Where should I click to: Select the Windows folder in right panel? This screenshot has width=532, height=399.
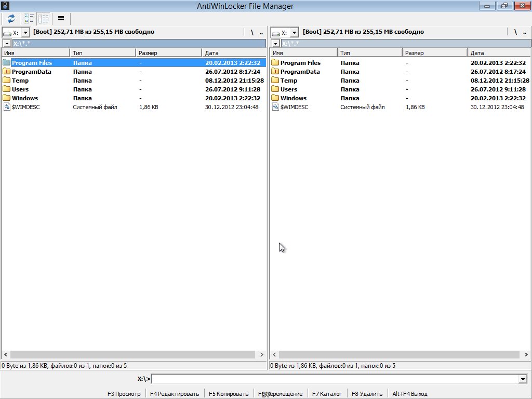click(x=293, y=98)
